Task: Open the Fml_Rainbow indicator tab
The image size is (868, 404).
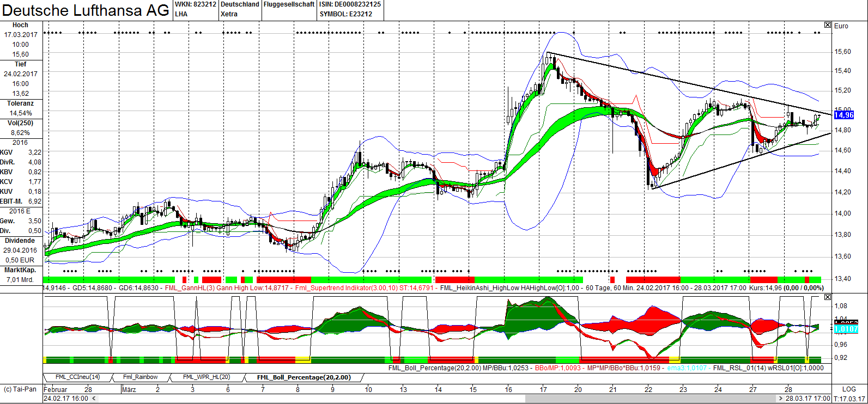Action: coord(140,377)
